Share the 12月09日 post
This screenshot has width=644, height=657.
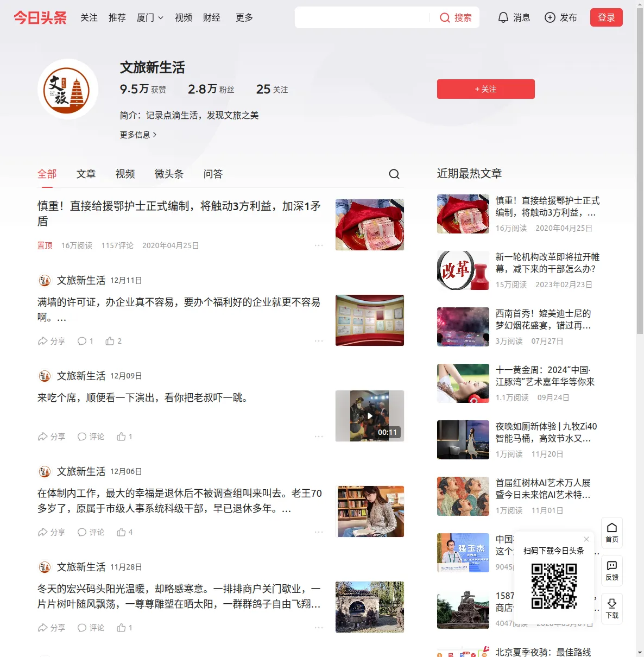coord(52,437)
